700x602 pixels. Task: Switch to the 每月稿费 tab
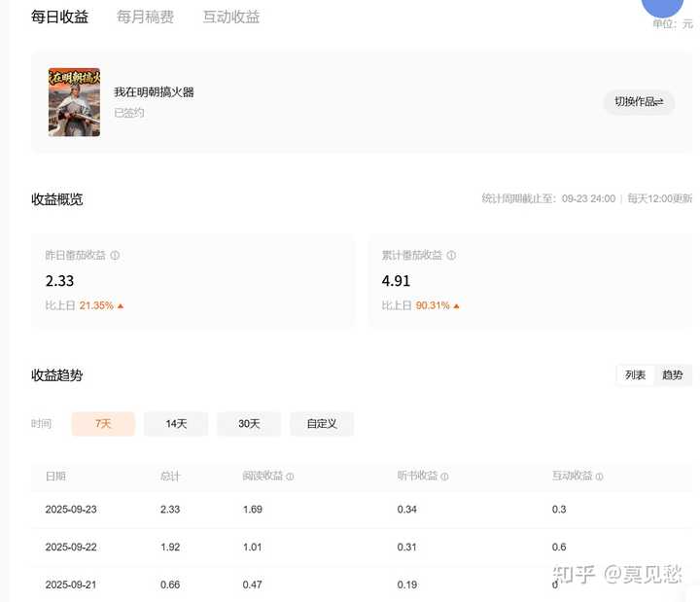point(145,17)
